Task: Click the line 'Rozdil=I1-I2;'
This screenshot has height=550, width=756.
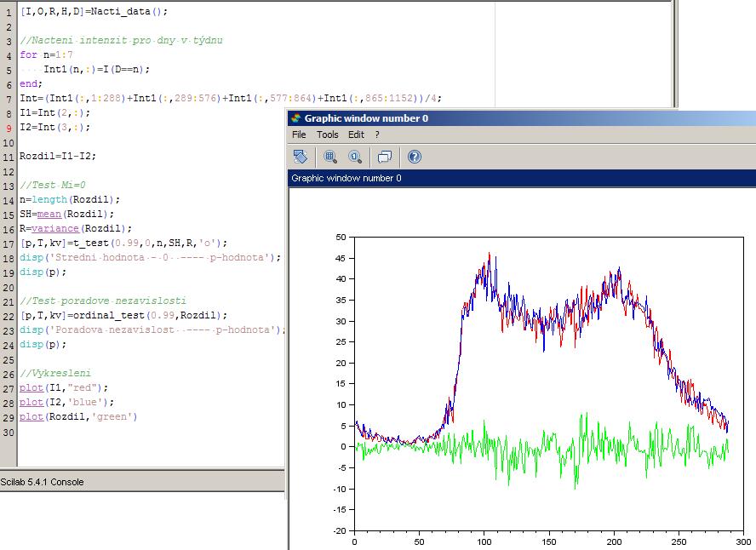Action: point(58,156)
